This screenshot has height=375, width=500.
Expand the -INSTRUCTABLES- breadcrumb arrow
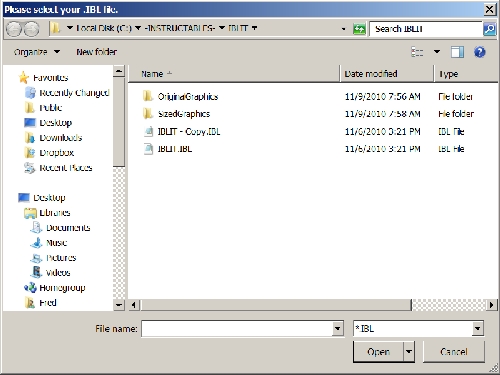click(222, 28)
